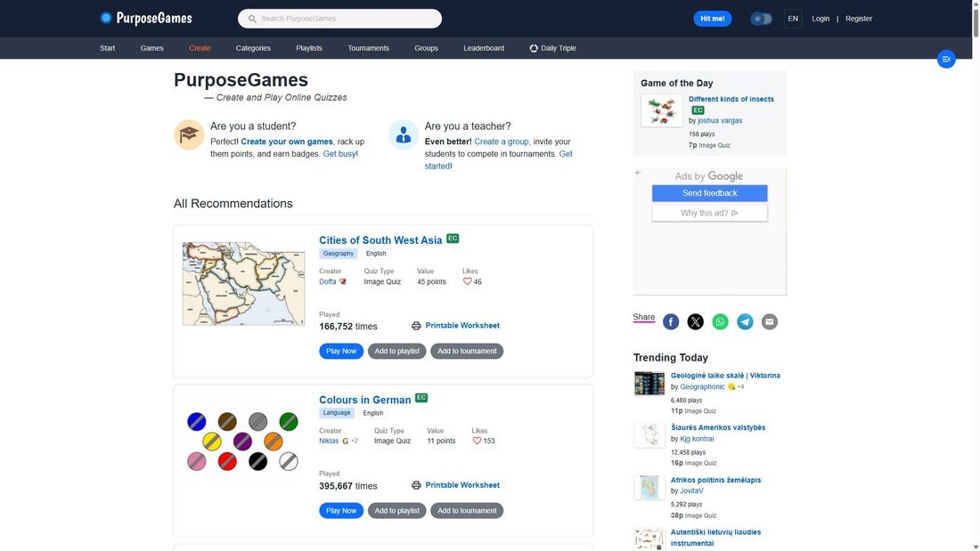Add Colours in German to tournament
980x551 pixels.
[467, 511]
